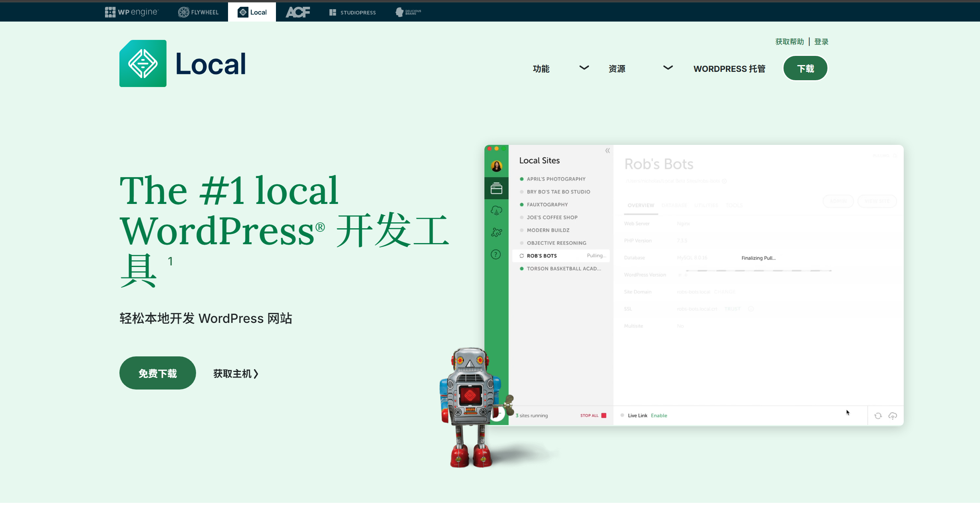This screenshot has height=528, width=980.
Task: Click the cloud connect icon at bottom right
Action: [893, 416]
